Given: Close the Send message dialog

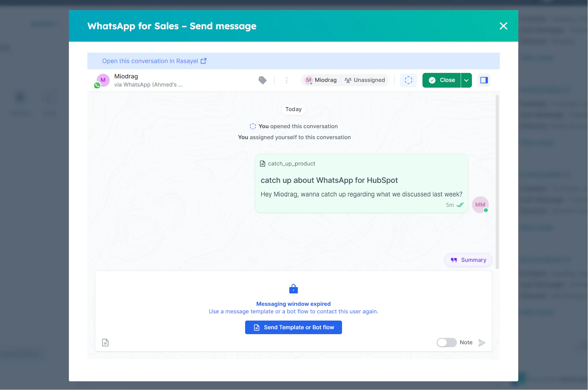Looking at the screenshot, I should pyautogui.click(x=503, y=26).
